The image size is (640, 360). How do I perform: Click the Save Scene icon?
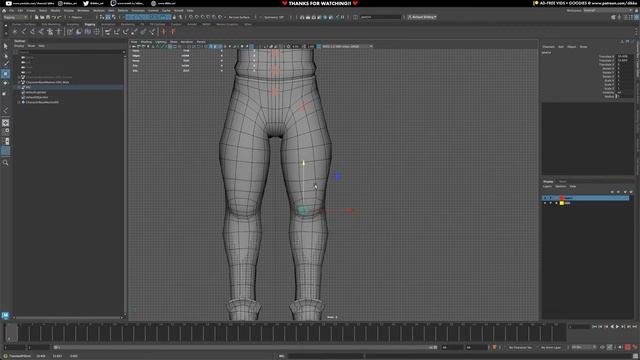pyautogui.click(x=48, y=17)
